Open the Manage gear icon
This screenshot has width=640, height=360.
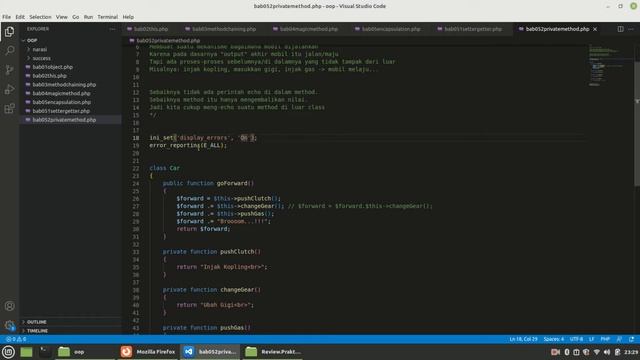tap(9, 325)
